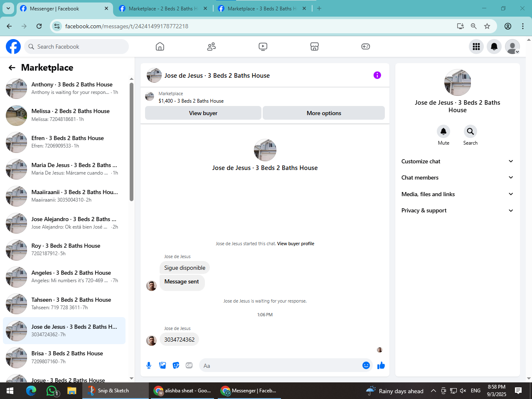Viewport: 532px width, 399px height.
Task: Open Chrome profile icon
Action: click(508, 26)
